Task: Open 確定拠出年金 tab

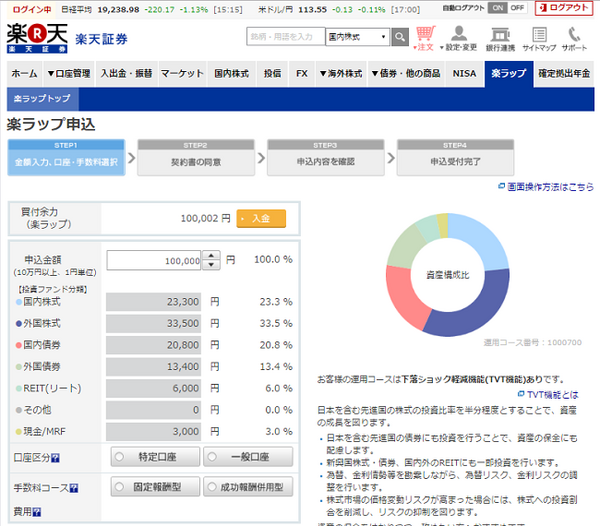Action: point(564,74)
